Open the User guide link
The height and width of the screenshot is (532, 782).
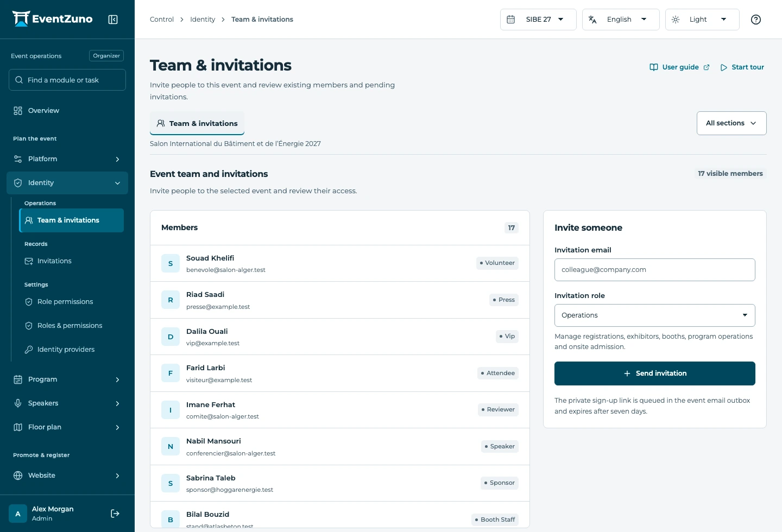pyautogui.click(x=679, y=67)
